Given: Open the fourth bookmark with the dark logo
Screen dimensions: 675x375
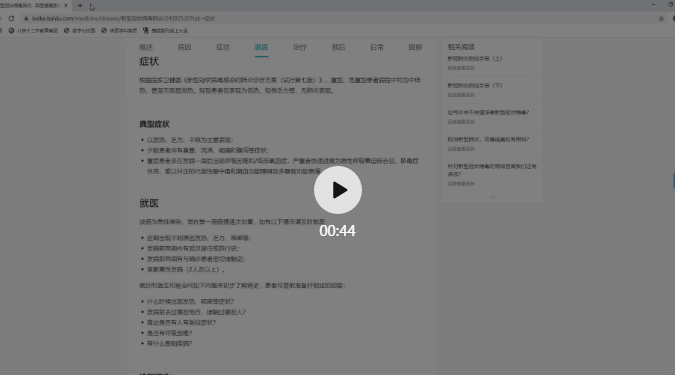Looking at the screenshot, I should point(165,31).
